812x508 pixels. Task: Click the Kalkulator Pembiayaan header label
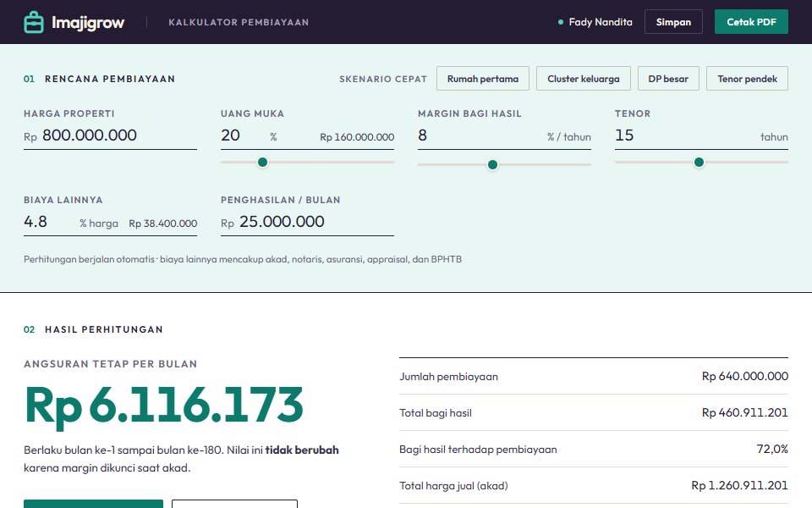(239, 22)
